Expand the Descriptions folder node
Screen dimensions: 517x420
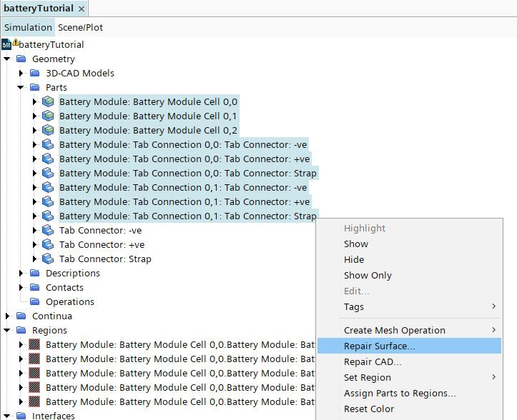[21, 273]
